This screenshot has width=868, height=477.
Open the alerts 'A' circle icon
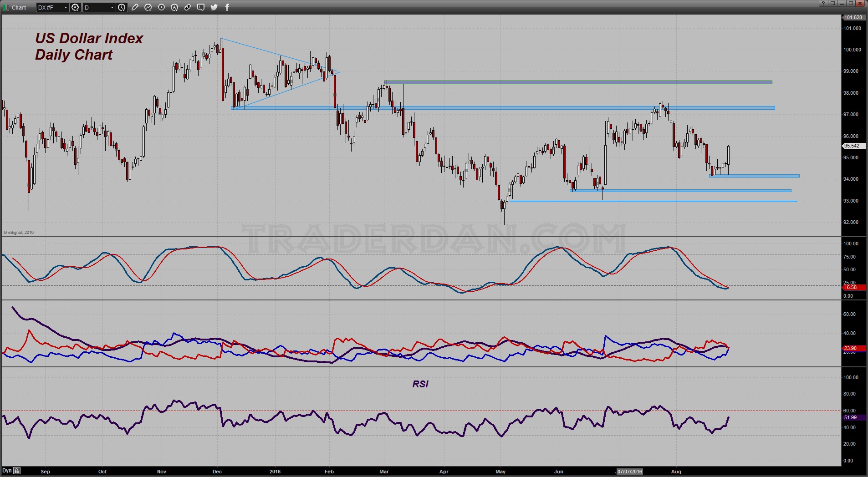(174, 7)
